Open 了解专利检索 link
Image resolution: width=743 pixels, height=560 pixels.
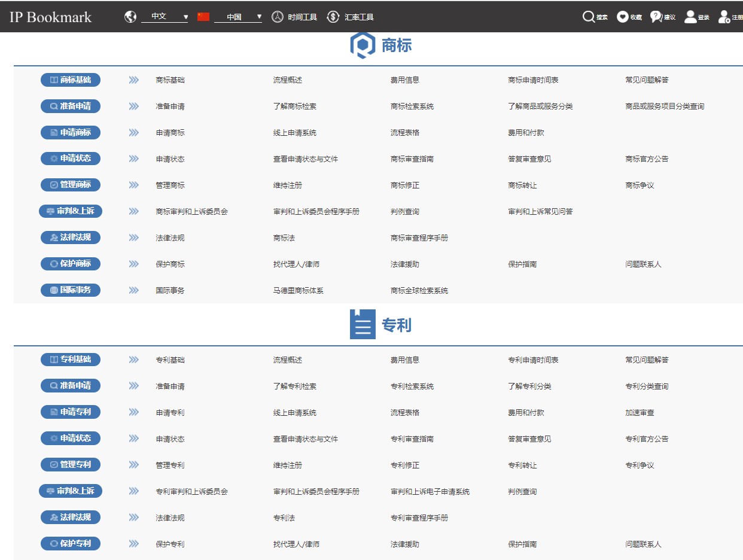pos(295,386)
